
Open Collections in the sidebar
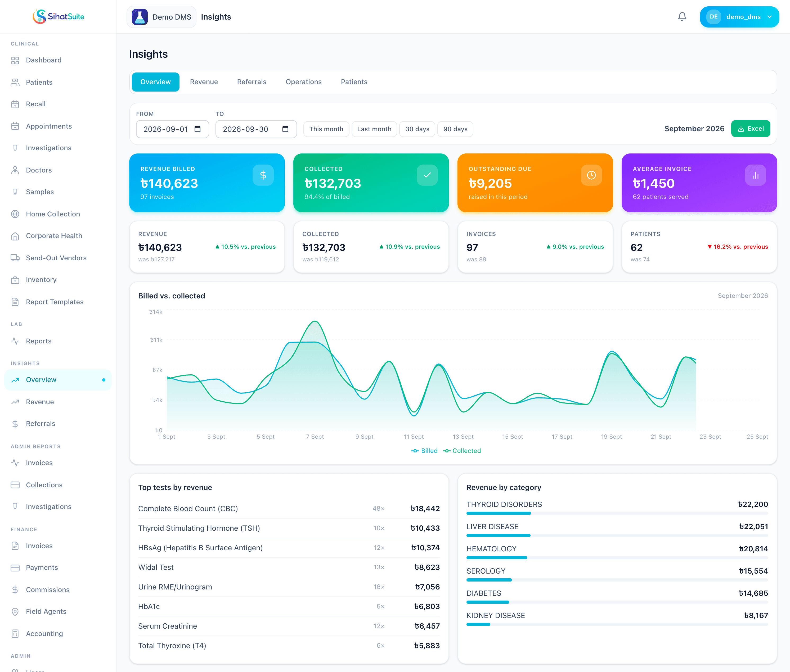(58, 485)
